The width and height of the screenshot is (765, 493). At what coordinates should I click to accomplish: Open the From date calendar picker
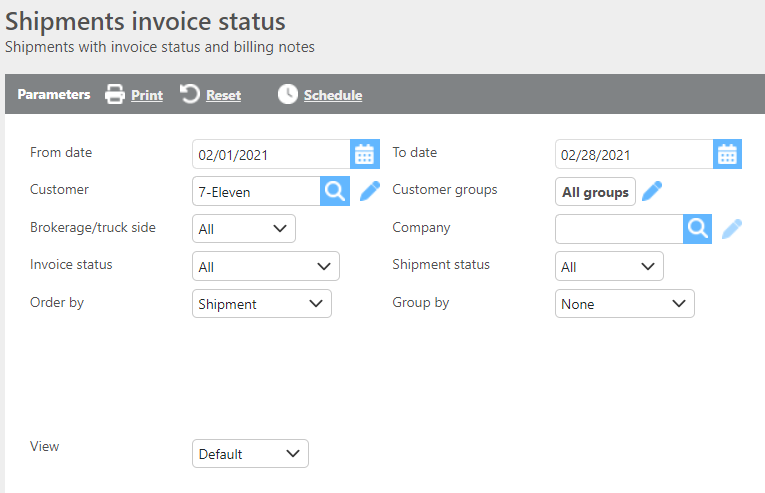365,154
